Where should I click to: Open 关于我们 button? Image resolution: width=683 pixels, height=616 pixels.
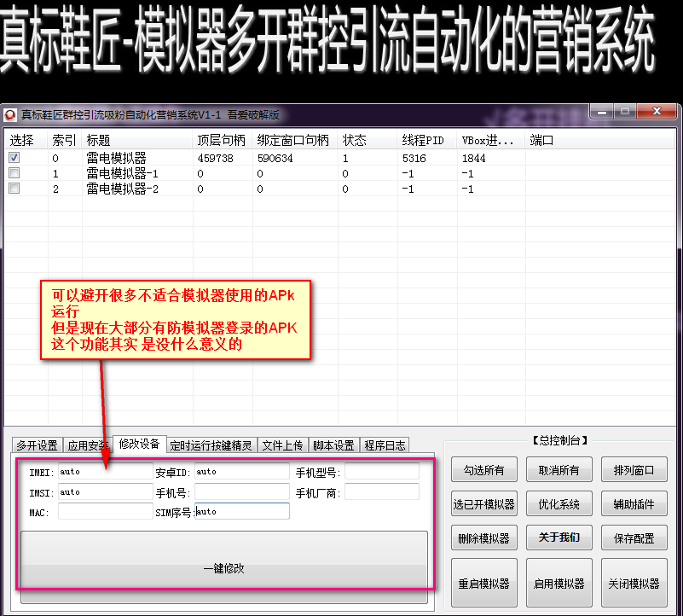click(559, 538)
